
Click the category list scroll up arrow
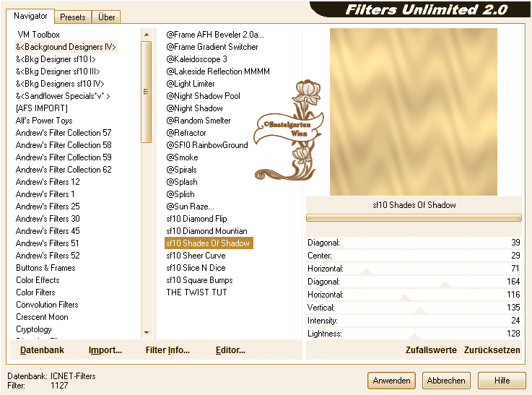tap(147, 35)
